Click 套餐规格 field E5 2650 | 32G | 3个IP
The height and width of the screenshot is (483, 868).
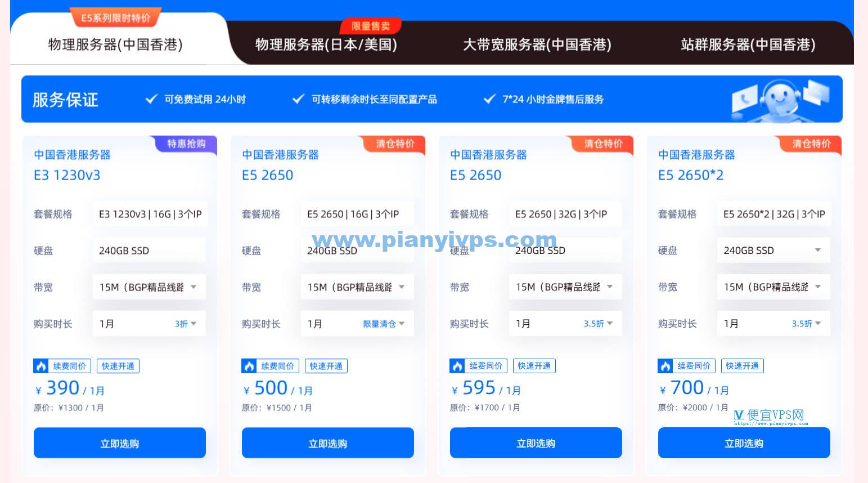tap(565, 214)
